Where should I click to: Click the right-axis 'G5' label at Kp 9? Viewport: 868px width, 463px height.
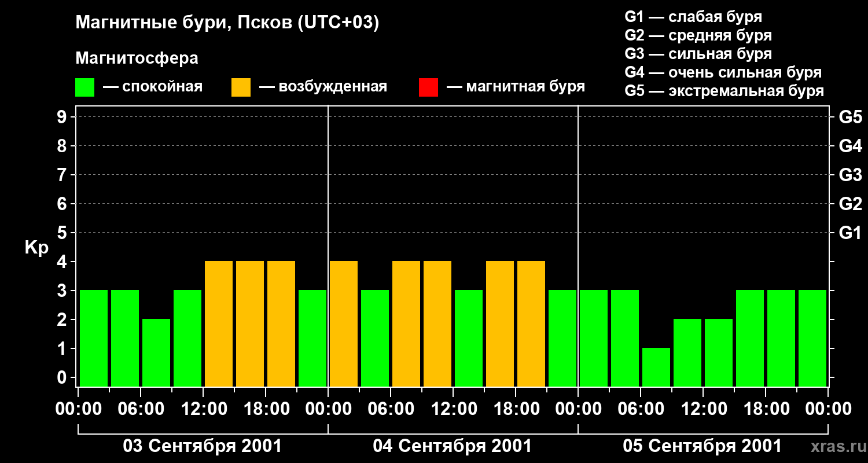[x=851, y=117]
